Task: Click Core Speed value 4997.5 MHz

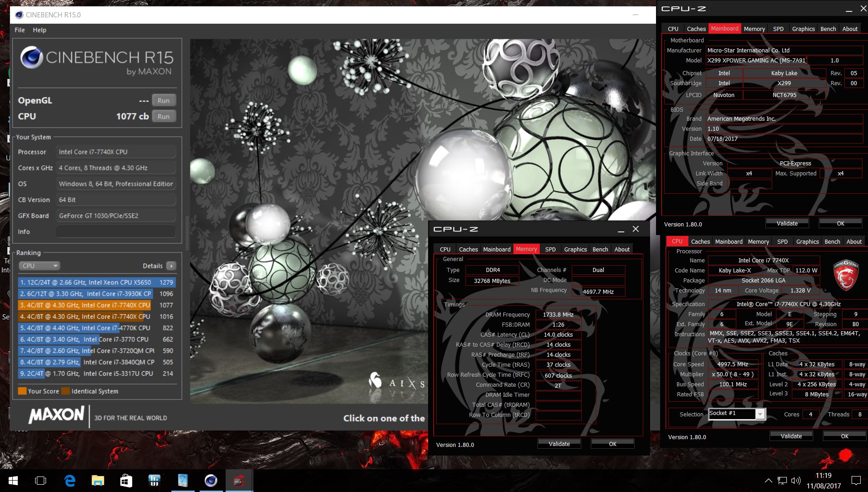Action: [733, 364]
